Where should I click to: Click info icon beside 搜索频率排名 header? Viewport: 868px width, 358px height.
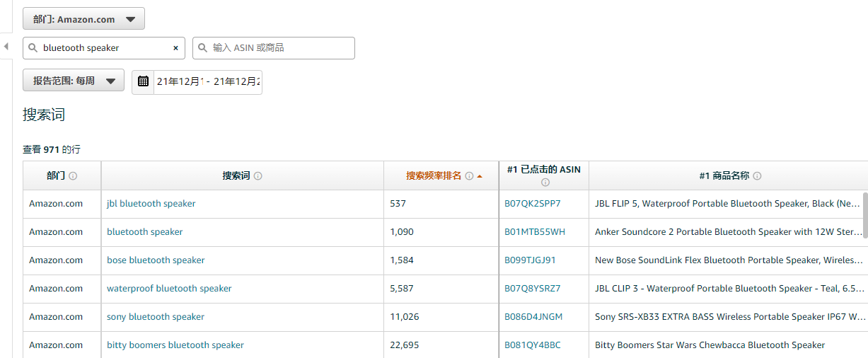[469, 176]
